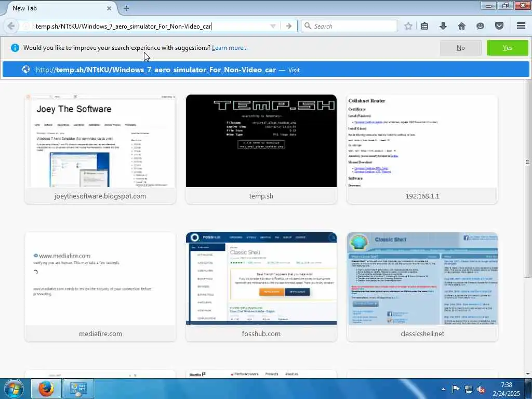Go to Home page icon
532x399 pixels.
461,26
